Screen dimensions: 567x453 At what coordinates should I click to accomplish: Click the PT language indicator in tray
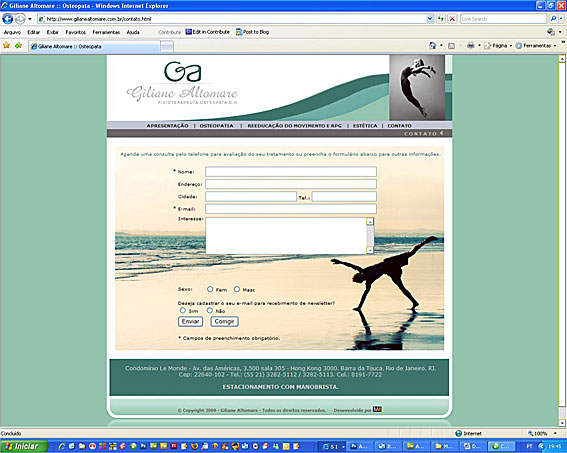coord(529,446)
